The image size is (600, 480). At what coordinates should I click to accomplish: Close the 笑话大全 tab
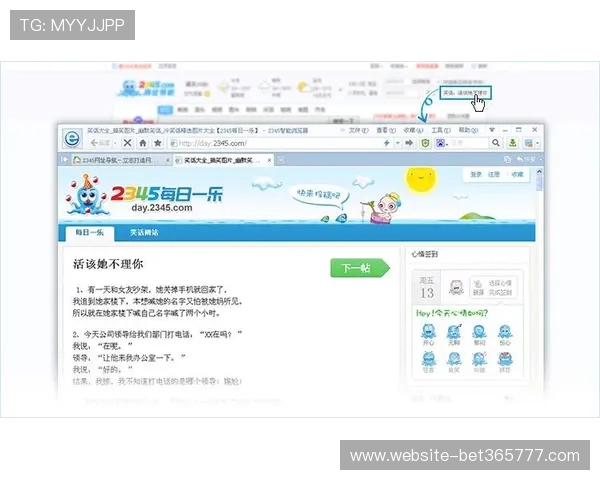click(269, 160)
